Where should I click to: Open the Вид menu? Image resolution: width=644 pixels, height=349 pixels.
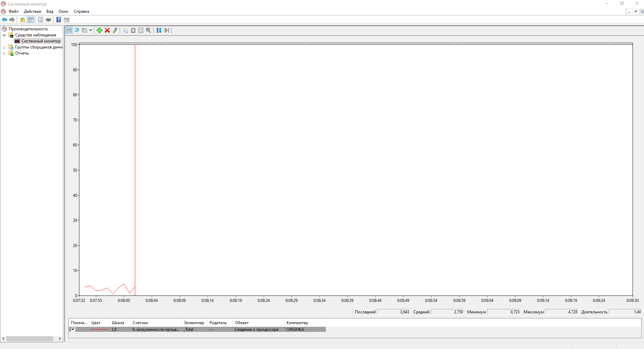coord(50,11)
